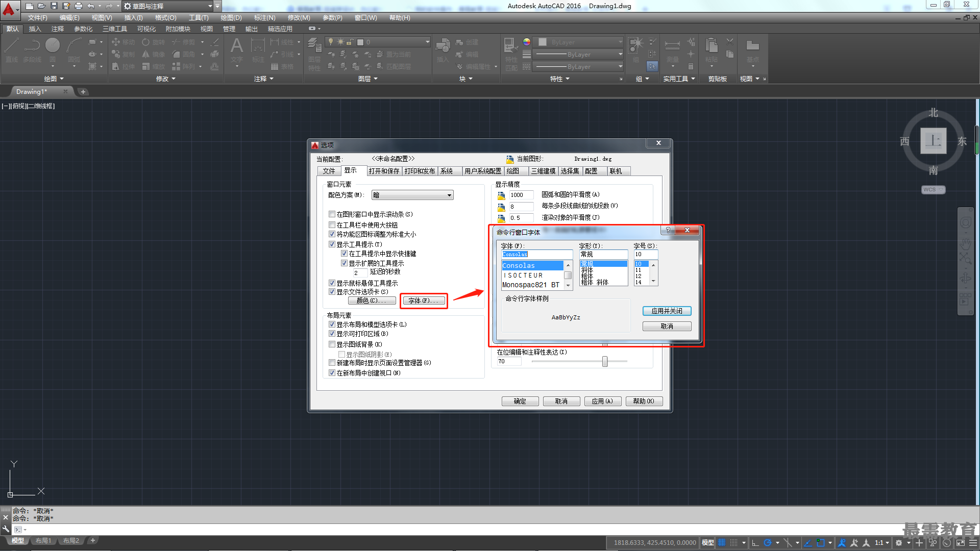Click the 应用(A) button in Options dialog
The height and width of the screenshot is (551, 980).
[x=602, y=401]
